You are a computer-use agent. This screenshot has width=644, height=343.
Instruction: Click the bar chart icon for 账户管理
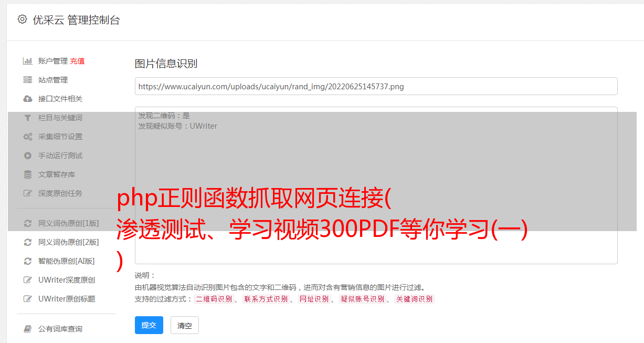[x=28, y=61]
